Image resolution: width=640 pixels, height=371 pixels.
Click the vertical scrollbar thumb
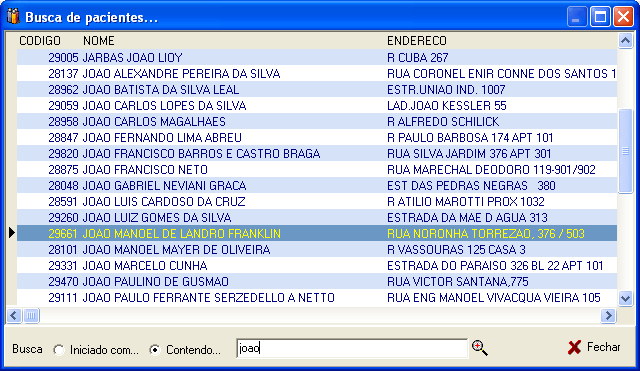pyautogui.click(x=625, y=151)
